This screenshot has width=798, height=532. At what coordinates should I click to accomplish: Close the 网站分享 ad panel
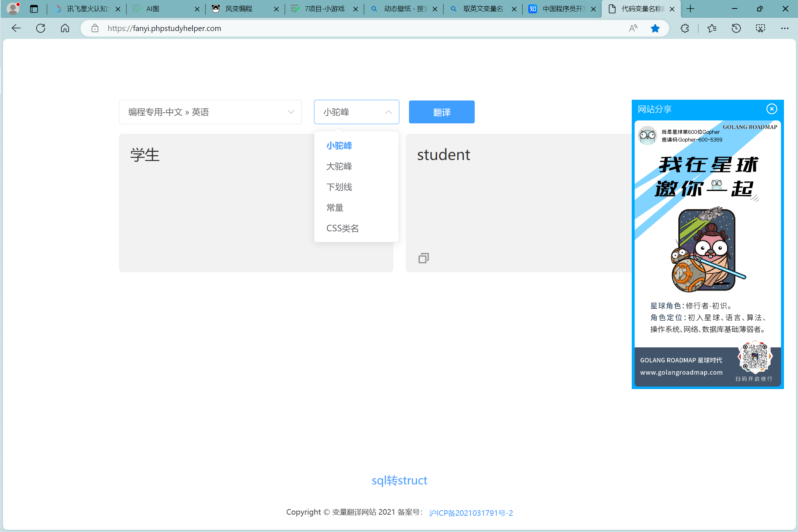(x=771, y=109)
